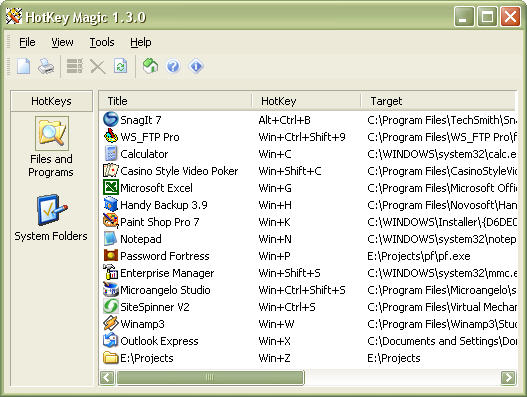Click the blue Info toolbar icon
This screenshot has width=527, height=397.
[x=196, y=66]
